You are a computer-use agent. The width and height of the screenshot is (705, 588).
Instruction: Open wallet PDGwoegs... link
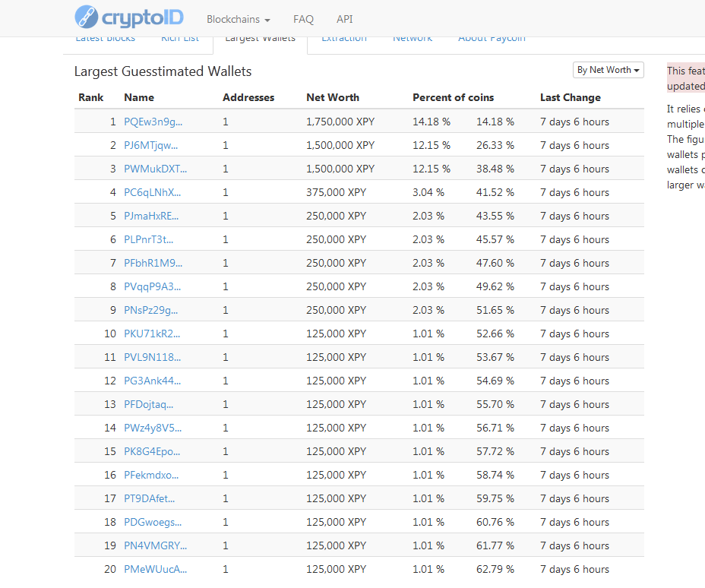(x=153, y=523)
